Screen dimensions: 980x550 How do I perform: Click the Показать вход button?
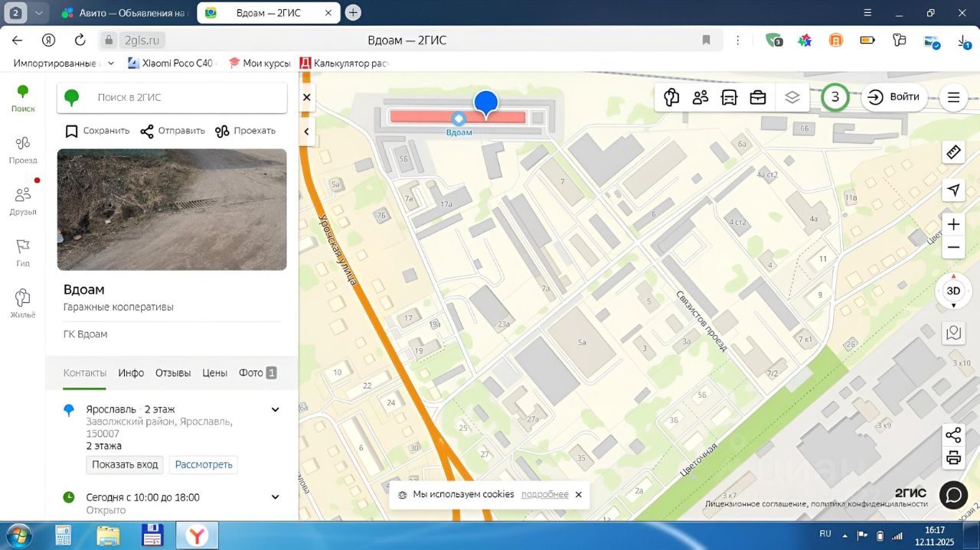point(125,464)
